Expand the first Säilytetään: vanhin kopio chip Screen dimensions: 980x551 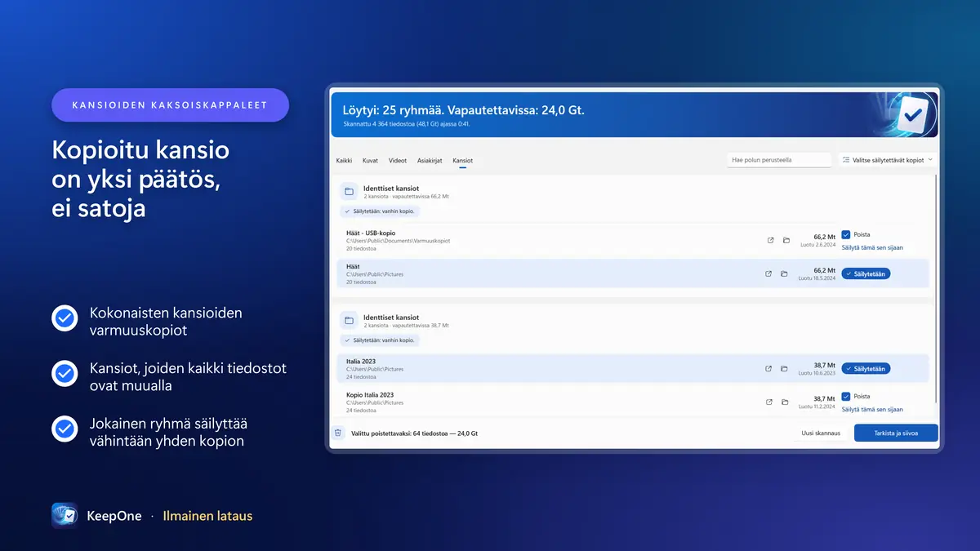380,211
